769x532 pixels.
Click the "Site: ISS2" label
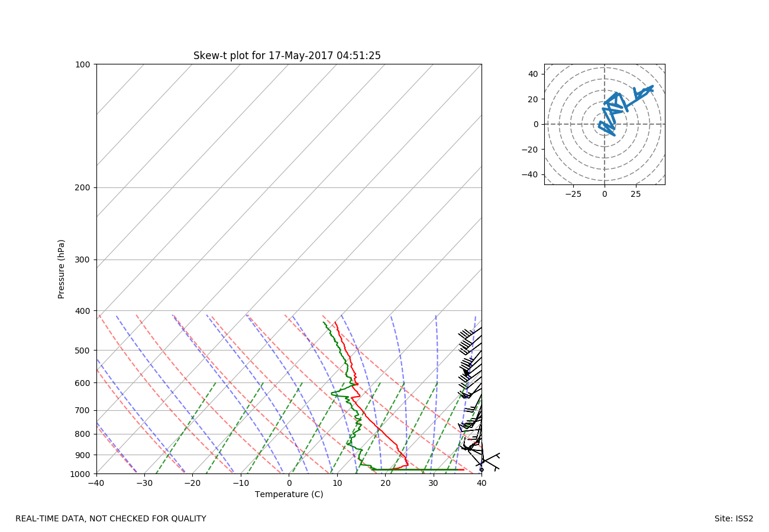(734, 519)
